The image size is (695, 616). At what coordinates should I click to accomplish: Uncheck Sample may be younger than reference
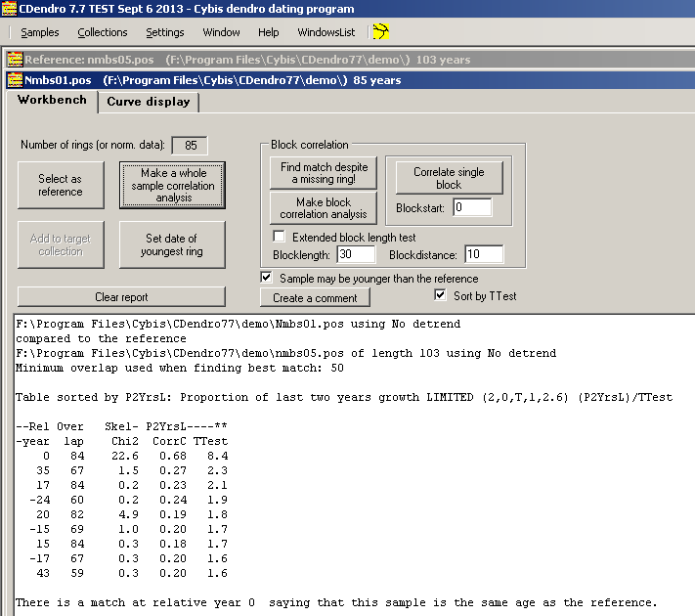pyautogui.click(x=267, y=278)
